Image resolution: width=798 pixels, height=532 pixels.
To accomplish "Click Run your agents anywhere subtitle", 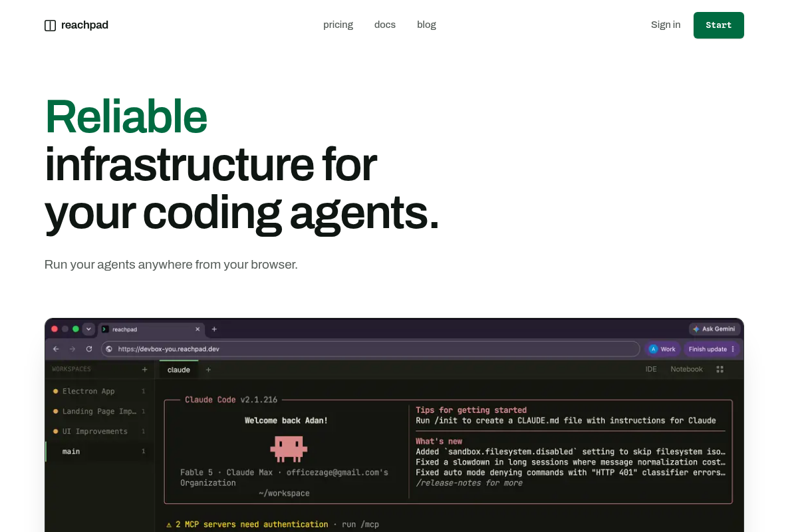I will (171, 264).
